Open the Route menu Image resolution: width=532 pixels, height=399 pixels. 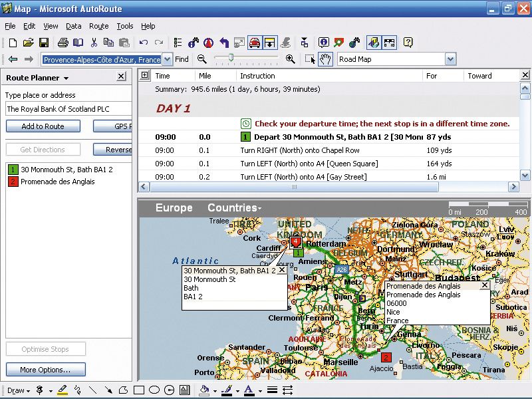click(x=98, y=26)
